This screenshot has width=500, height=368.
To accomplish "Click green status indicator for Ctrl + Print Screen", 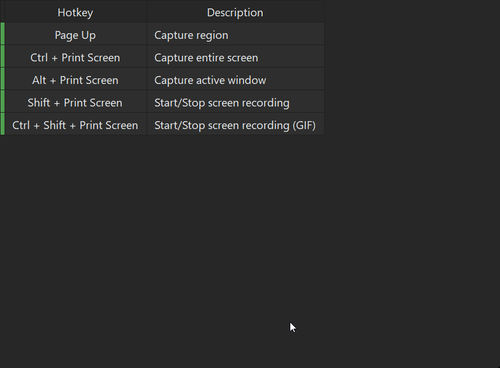I will [2, 56].
